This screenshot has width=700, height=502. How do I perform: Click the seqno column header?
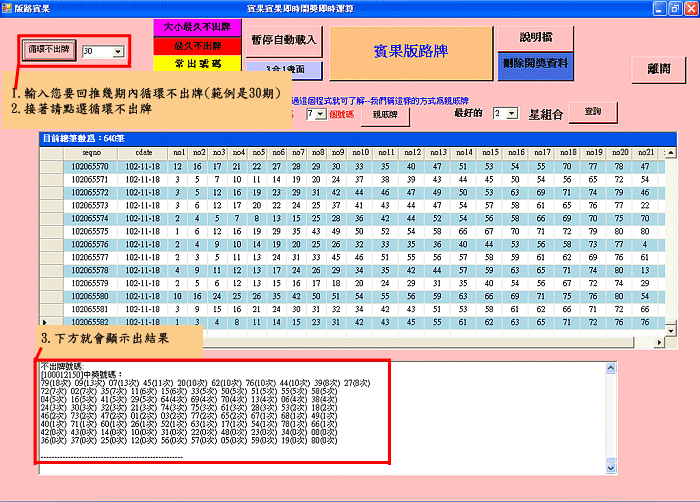(90, 152)
